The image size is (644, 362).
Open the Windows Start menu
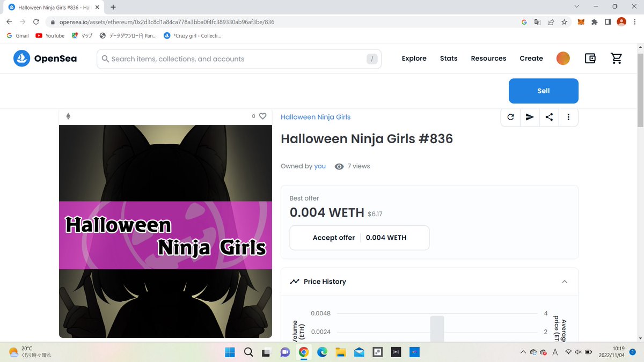(x=230, y=352)
